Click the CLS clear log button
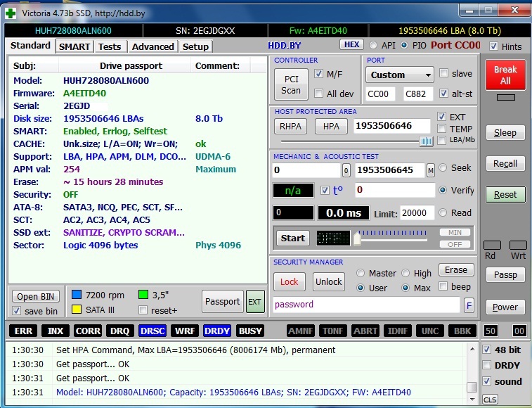The width and height of the screenshot is (532, 408). tap(490, 400)
